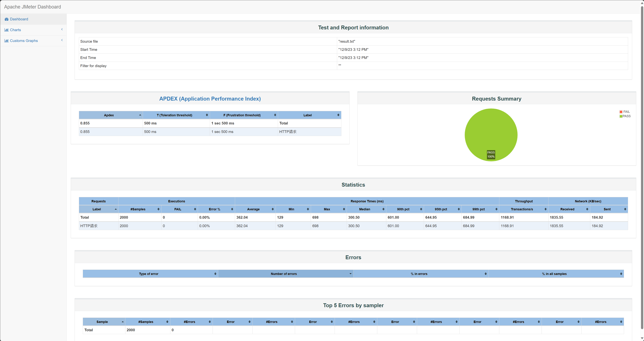Click sort arrows next to FAIL in Statistics

pyautogui.click(x=195, y=209)
